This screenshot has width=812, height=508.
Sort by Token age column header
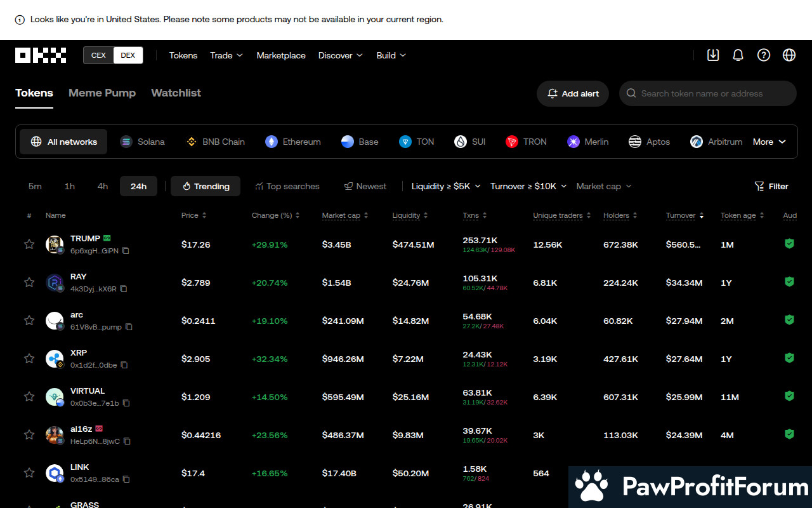pyautogui.click(x=742, y=215)
